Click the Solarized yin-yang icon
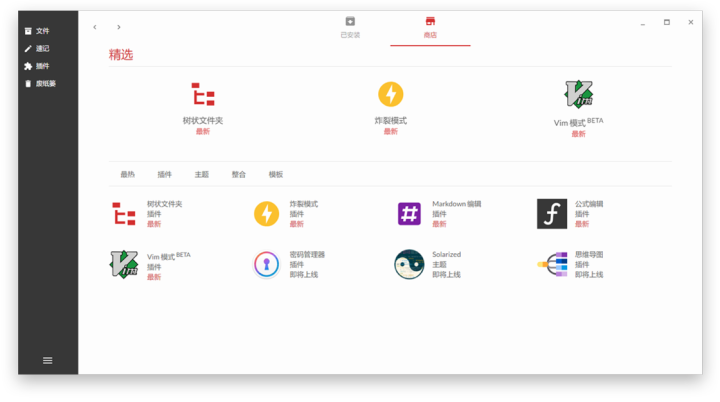This screenshot has height=402, width=720. tap(409, 264)
